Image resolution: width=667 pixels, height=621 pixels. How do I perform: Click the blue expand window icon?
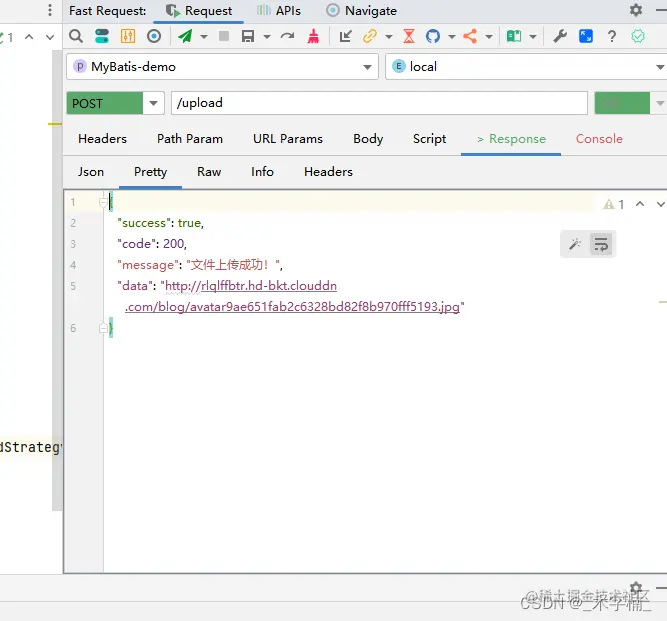point(586,36)
